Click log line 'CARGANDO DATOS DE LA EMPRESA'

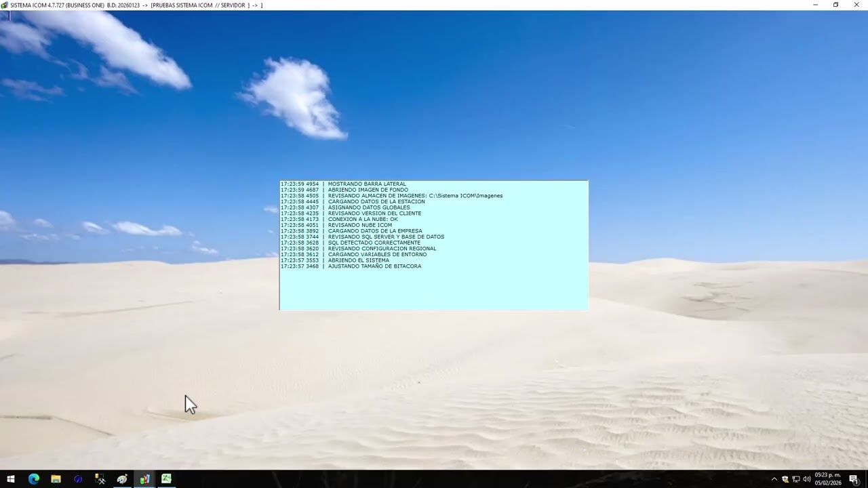[351, 231]
